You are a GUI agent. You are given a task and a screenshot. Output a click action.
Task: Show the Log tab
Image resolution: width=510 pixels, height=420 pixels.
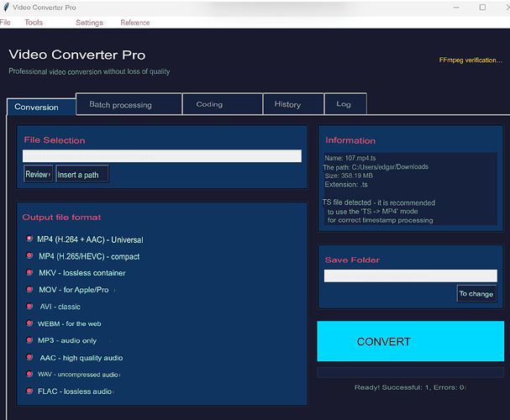(346, 104)
